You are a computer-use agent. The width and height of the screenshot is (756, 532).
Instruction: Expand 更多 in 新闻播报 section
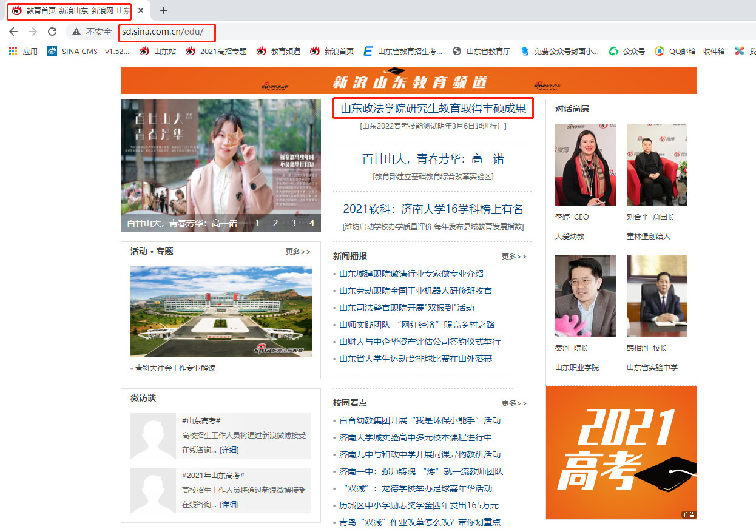[x=514, y=257]
